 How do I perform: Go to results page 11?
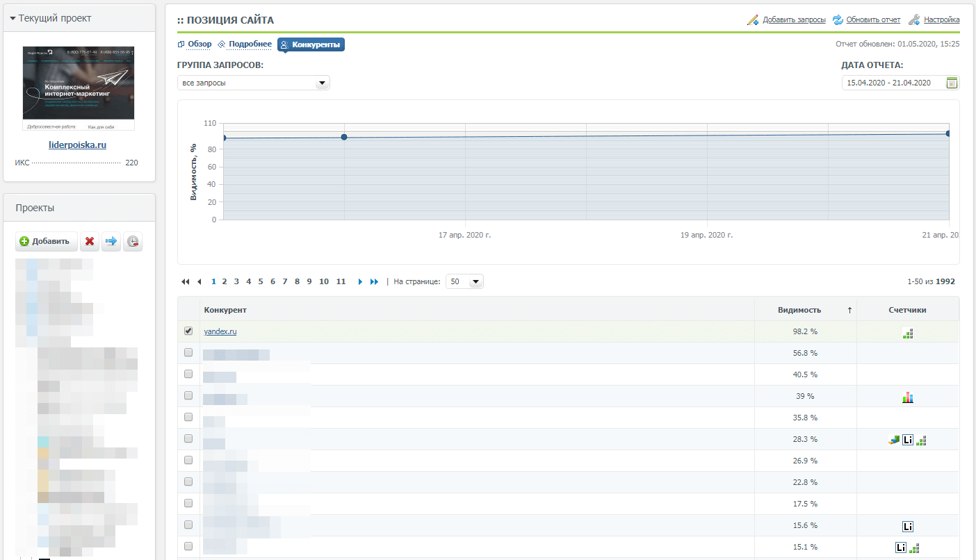pos(341,282)
